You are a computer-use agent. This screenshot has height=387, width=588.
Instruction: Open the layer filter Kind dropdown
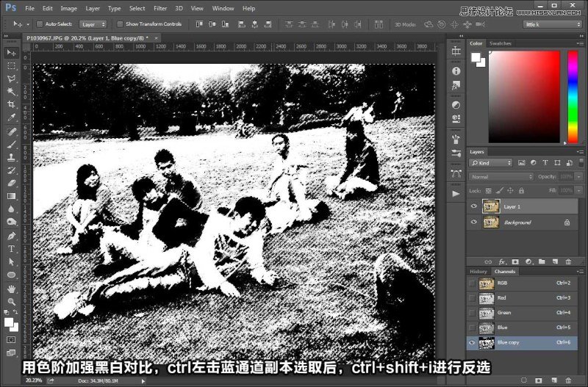point(490,163)
